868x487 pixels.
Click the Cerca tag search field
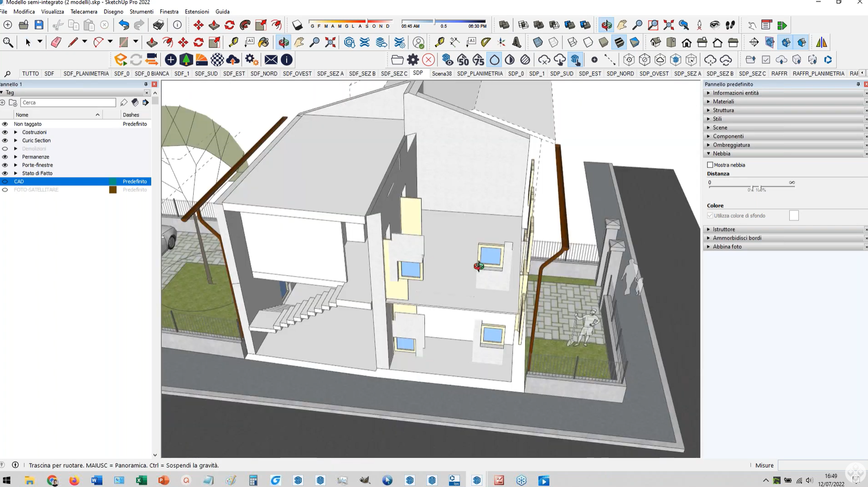point(68,103)
